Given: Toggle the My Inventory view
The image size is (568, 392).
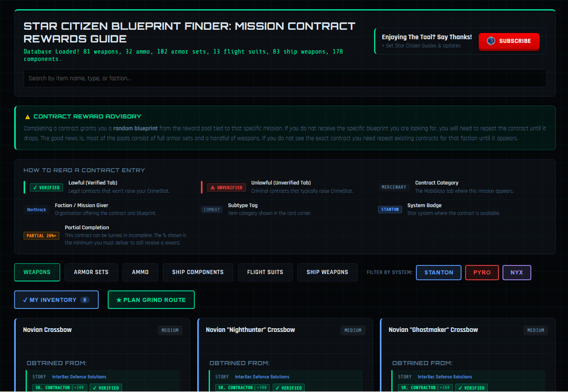Looking at the screenshot, I should (56, 300).
